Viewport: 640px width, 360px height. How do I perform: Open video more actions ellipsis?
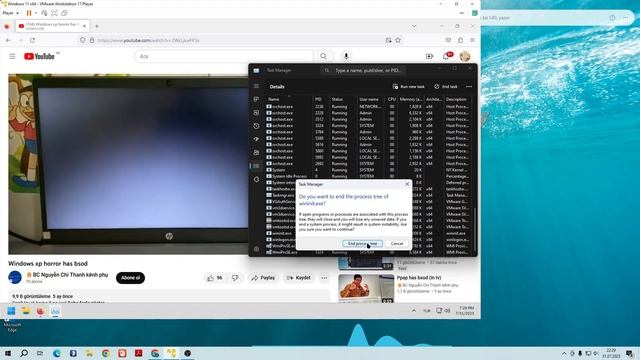[324, 278]
